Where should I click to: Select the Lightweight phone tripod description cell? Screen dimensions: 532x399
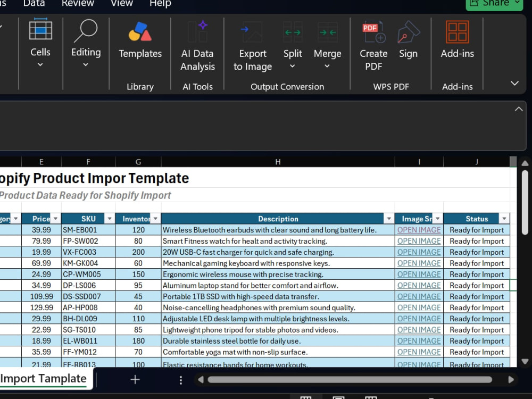[278, 330]
